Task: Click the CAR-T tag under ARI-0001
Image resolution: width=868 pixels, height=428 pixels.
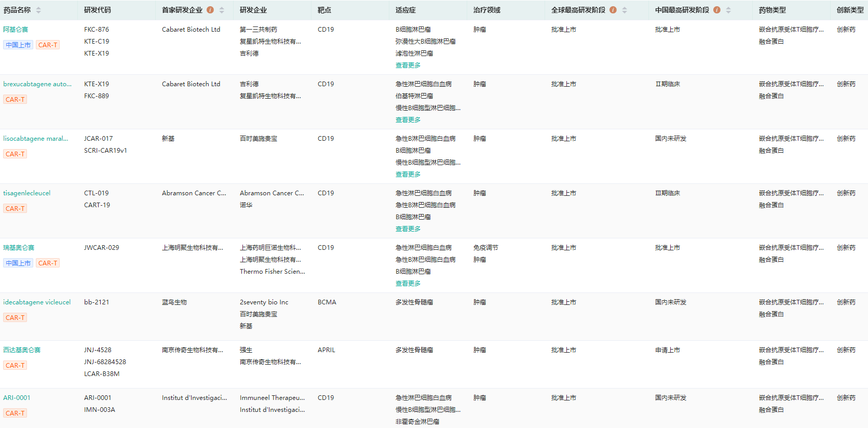Action: [x=15, y=413]
